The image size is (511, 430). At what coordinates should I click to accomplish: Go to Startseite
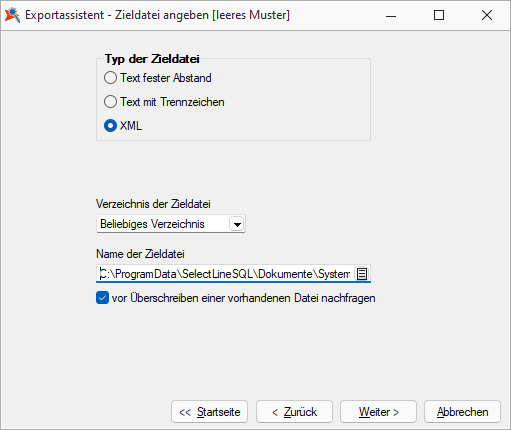(x=209, y=412)
